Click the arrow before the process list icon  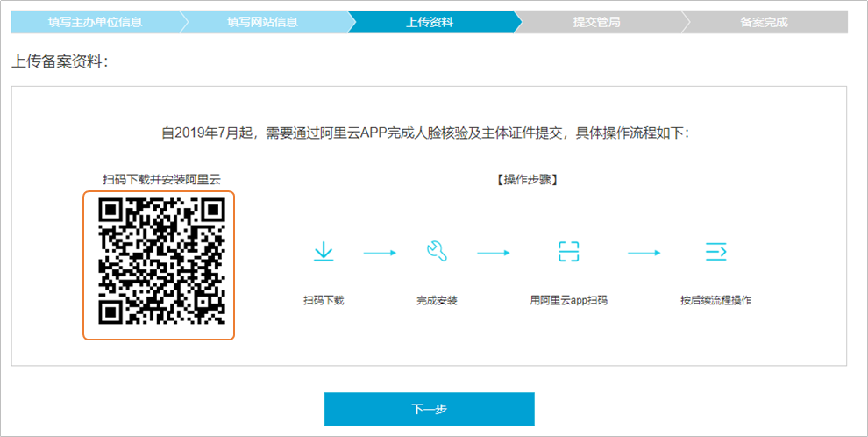pos(644,253)
